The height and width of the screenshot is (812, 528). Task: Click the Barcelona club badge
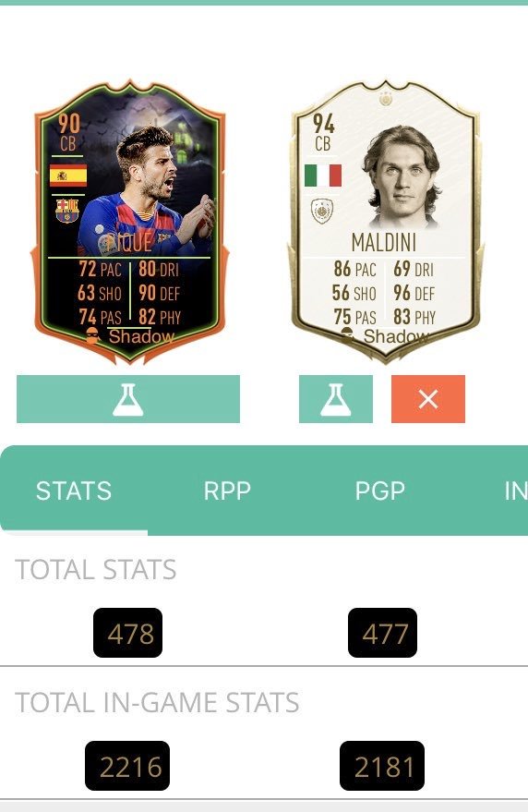pyautogui.click(x=67, y=211)
